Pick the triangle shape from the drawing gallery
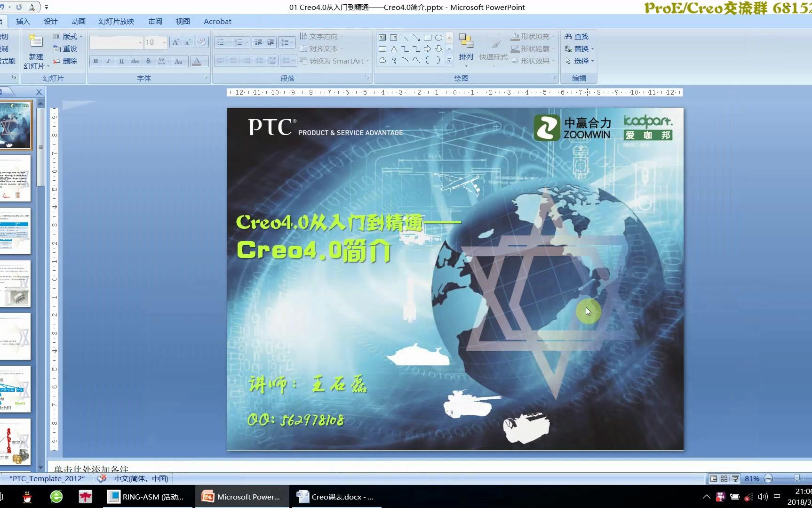This screenshot has height=508, width=812. [394, 49]
